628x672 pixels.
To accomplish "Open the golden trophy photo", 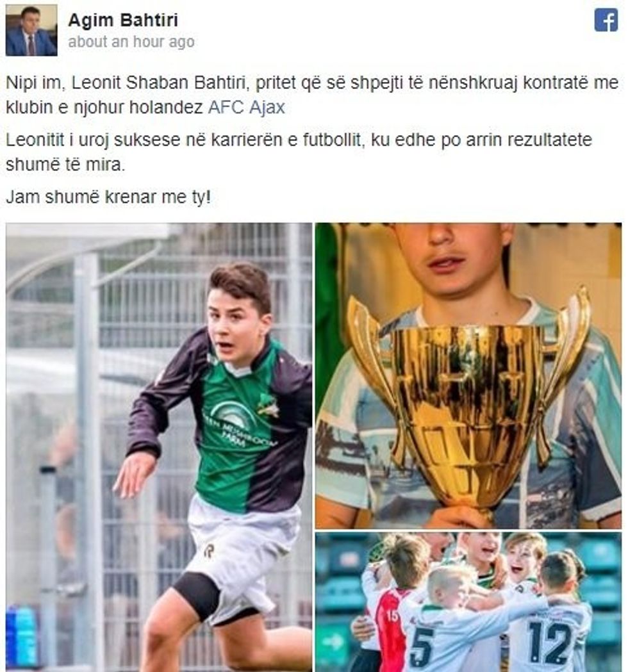I will [468, 375].
